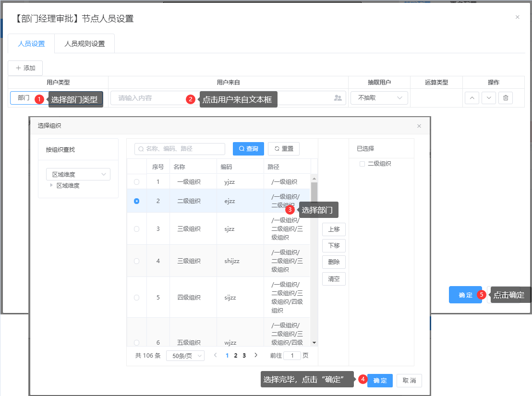Click the 上移 button

coord(334,229)
